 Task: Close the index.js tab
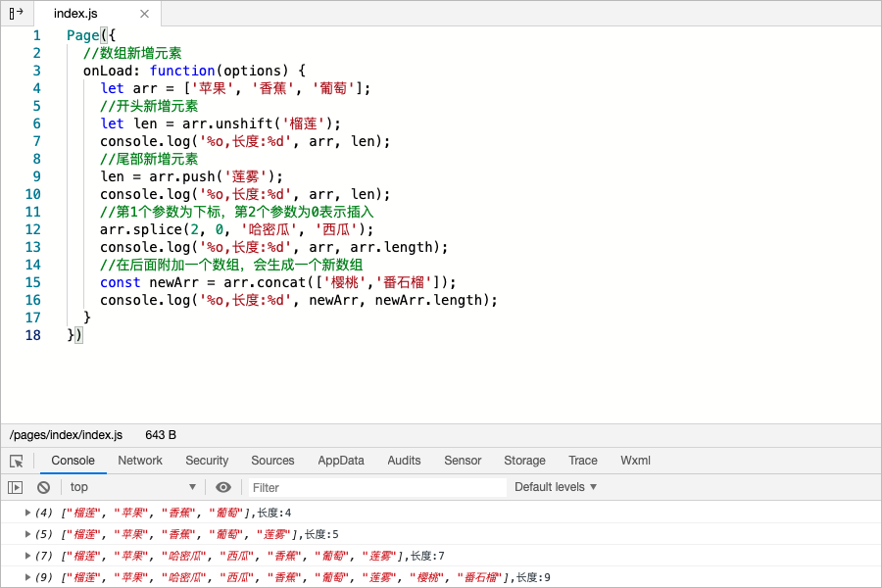pyautogui.click(x=145, y=14)
